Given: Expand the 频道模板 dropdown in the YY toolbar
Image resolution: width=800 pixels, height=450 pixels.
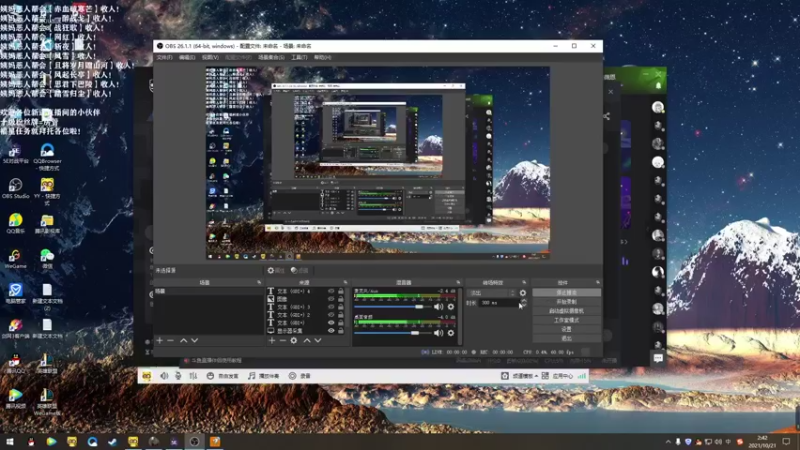Looking at the screenshot, I should click(x=536, y=376).
